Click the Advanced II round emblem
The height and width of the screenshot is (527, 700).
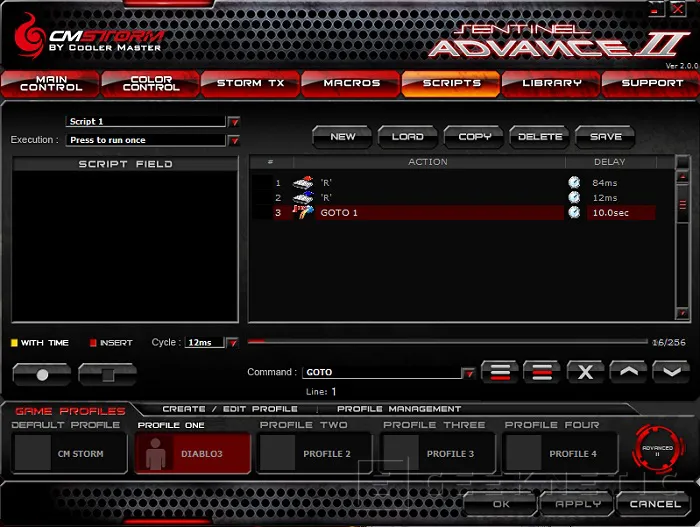[658, 450]
